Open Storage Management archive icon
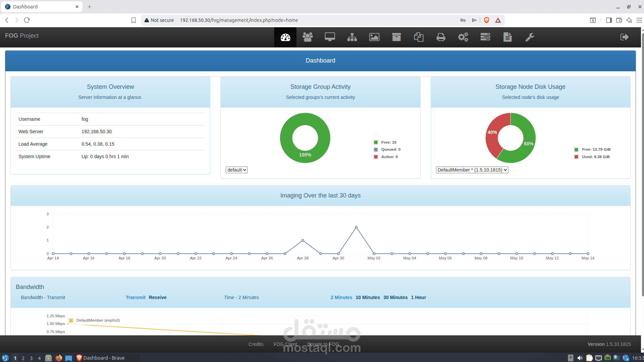 [396, 37]
